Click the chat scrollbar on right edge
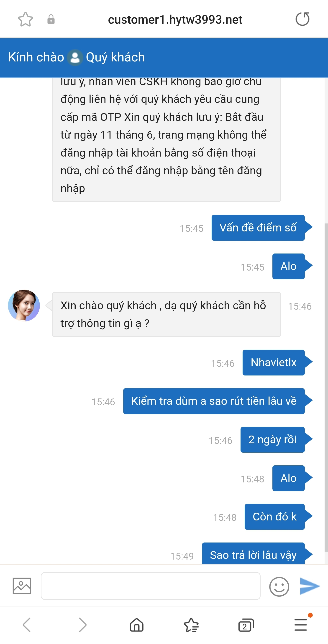The height and width of the screenshot is (644, 328). pyautogui.click(x=326, y=388)
